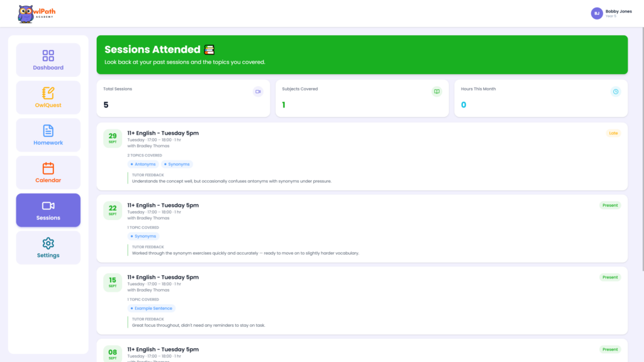
Task: Click the 15 Sept date badge
Action: (113, 282)
